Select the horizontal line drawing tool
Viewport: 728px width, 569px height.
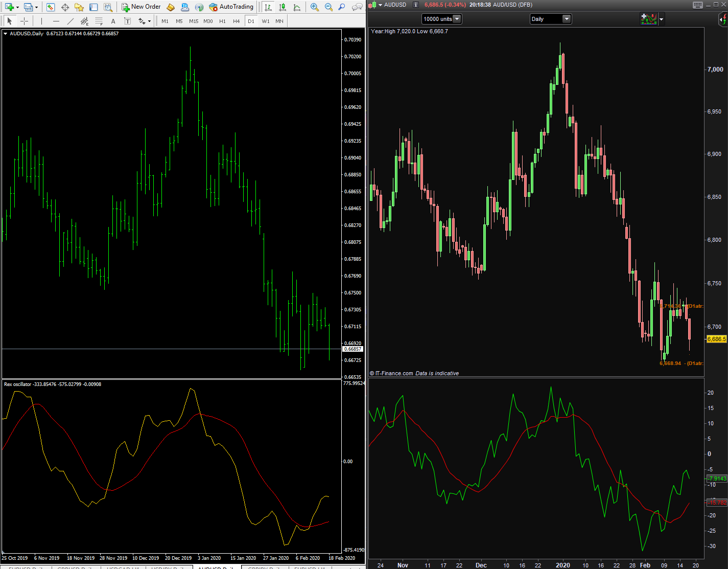(56, 21)
